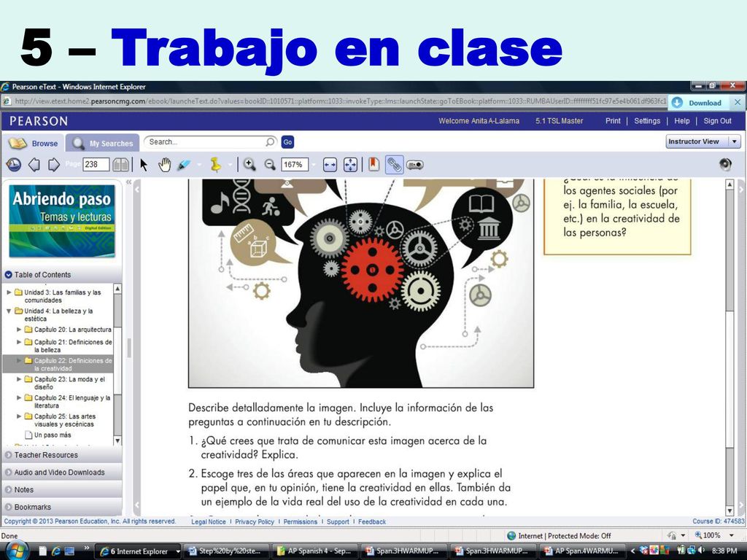Click Sign Out
Screen dimensions: 747x560
[x=718, y=121]
